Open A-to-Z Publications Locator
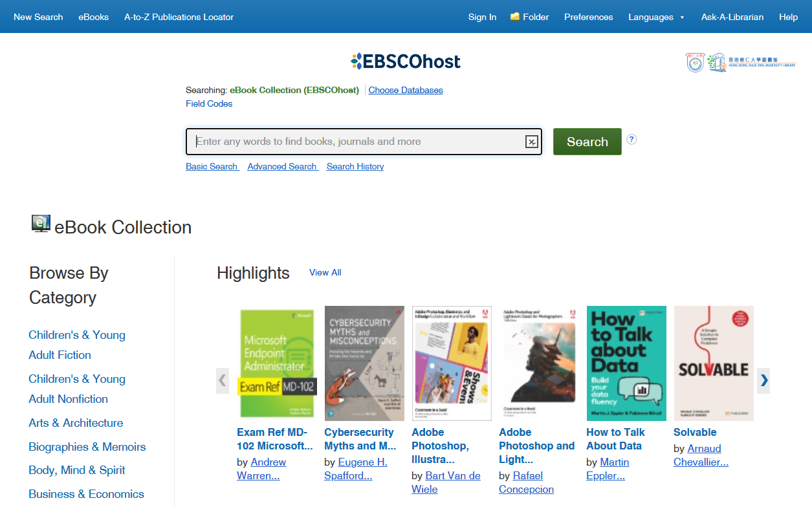 (179, 17)
